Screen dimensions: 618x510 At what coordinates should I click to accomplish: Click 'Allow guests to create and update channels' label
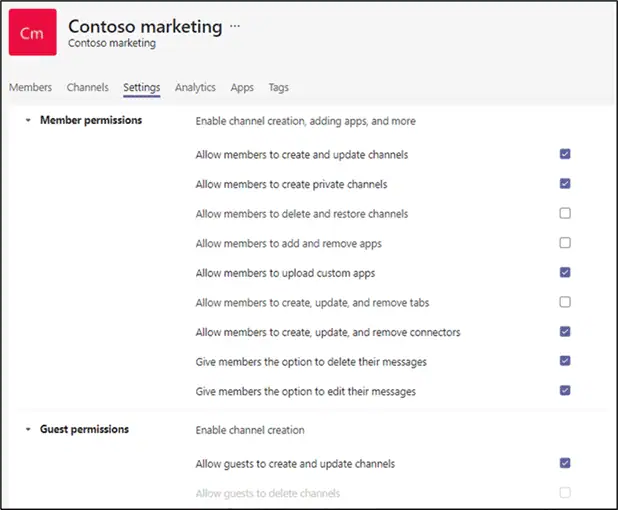click(x=295, y=464)
